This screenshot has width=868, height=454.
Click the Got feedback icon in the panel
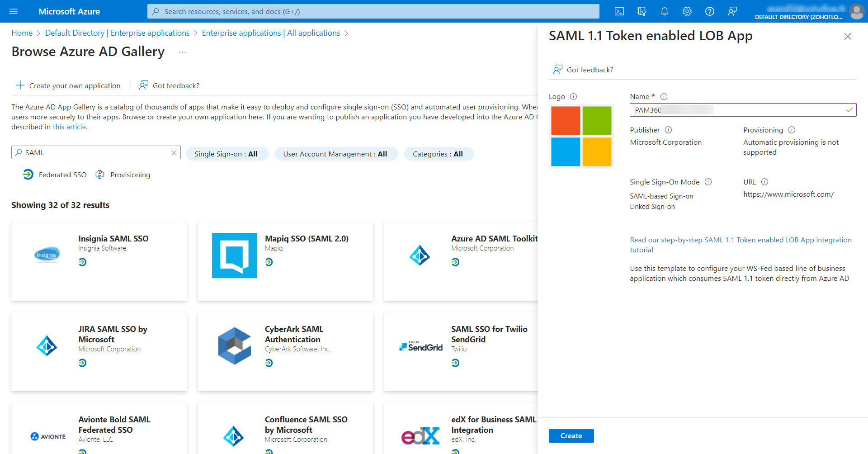click(557, 69)
